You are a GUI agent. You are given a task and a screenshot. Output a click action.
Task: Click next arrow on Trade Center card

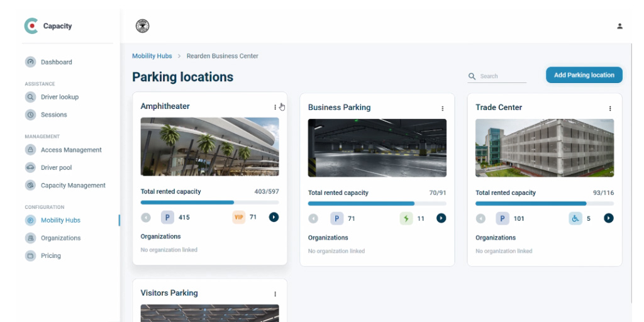(608, 218)
